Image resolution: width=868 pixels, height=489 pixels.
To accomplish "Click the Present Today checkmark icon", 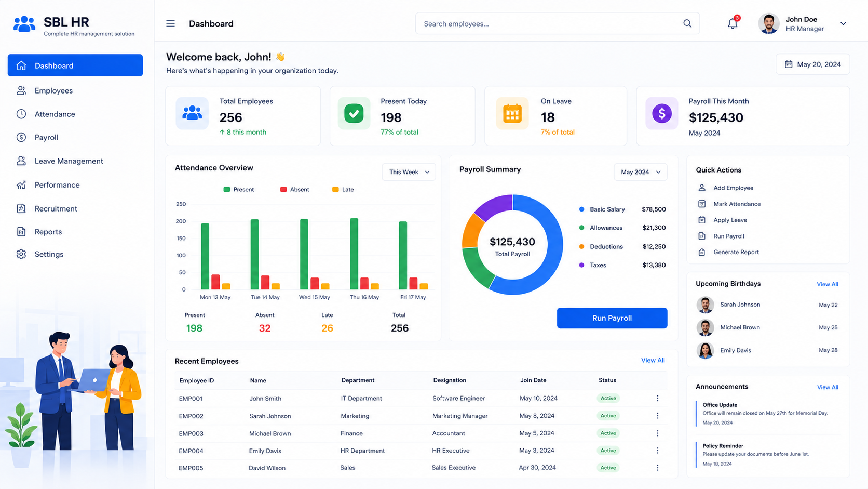I will pos(354,113).
